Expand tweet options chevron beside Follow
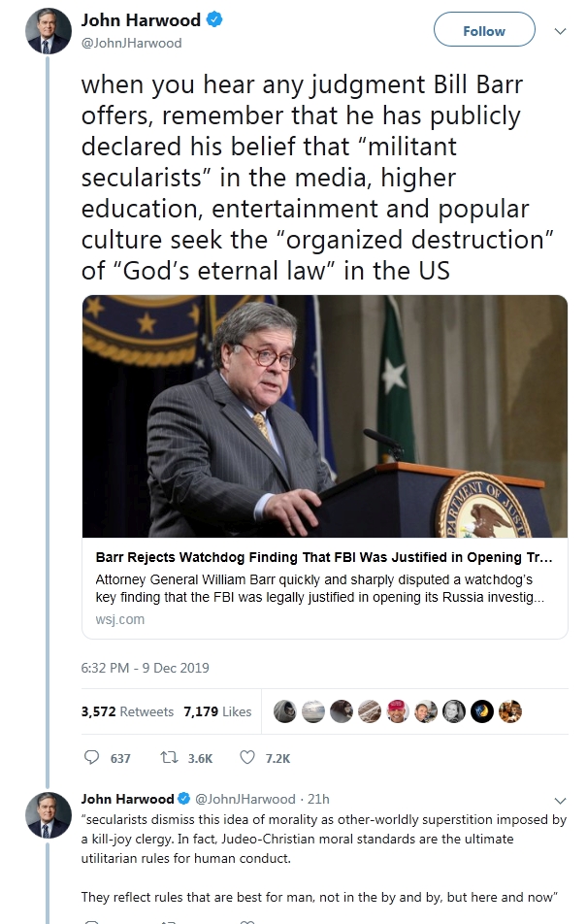 pyautogui.click(x=561, y=31)
